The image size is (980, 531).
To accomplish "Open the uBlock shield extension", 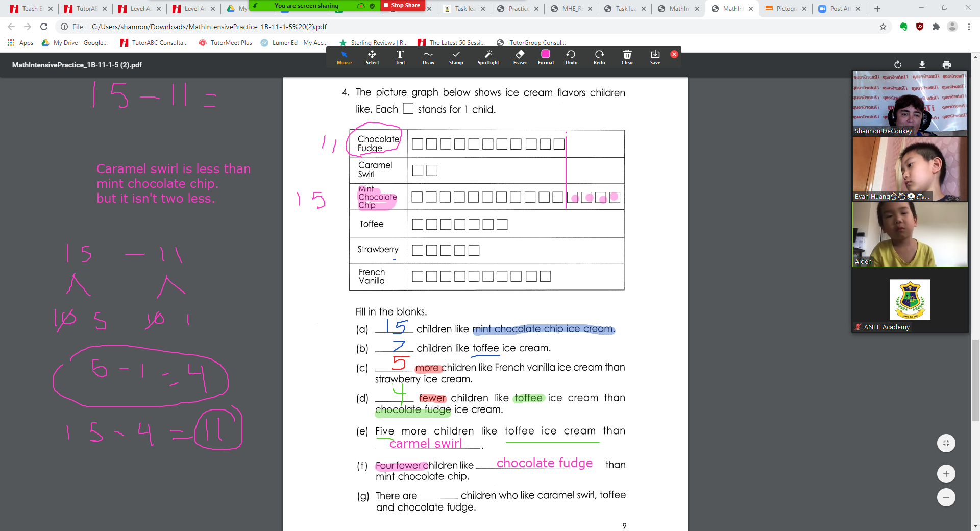I will click(x=920, y=27).
